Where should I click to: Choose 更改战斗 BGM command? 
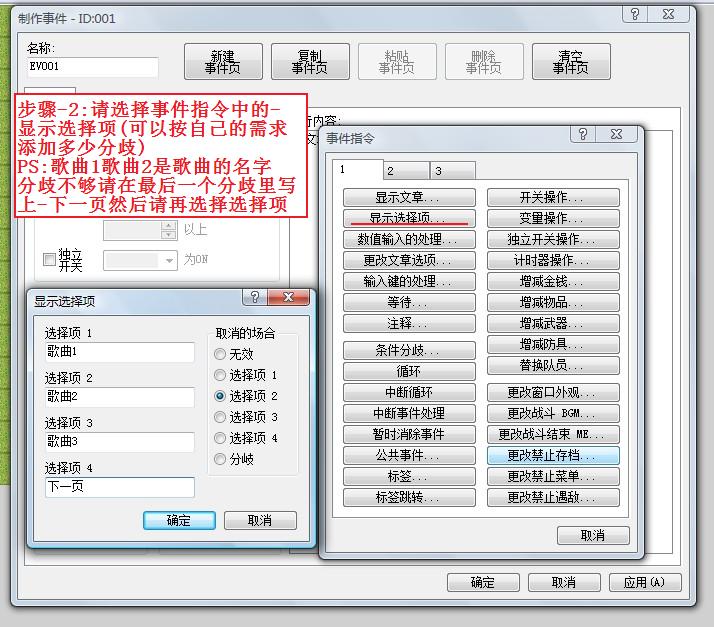[x=553, y=413]
